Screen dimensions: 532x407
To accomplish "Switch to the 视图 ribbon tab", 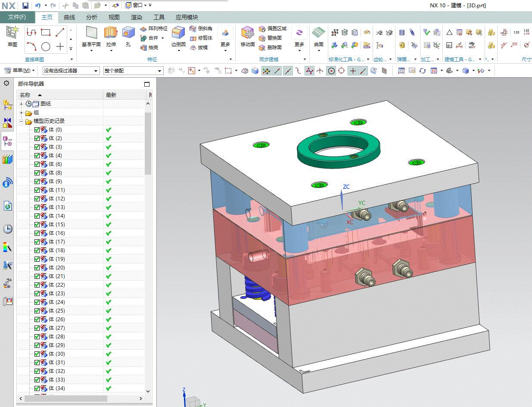I will 114,17.
